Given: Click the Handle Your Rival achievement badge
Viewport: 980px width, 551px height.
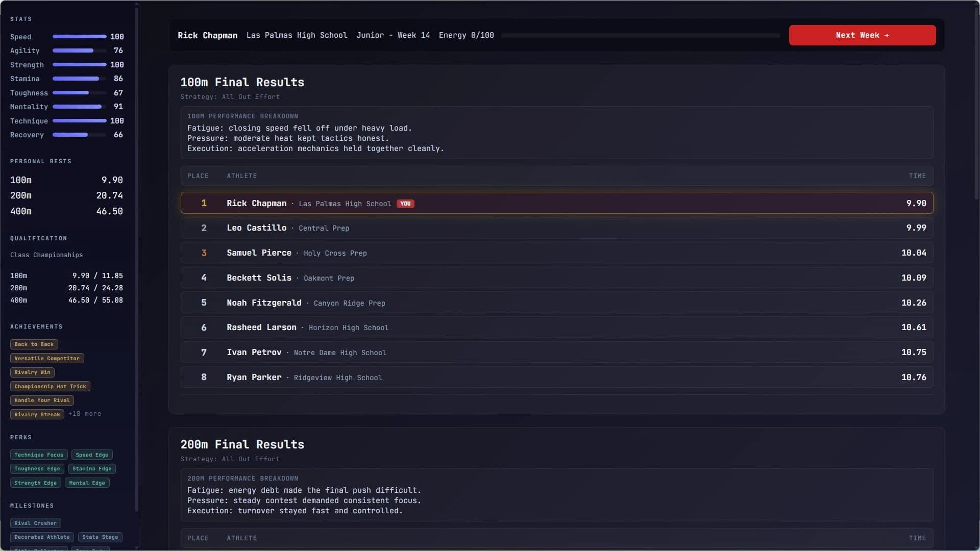Looking at the screenshot, I should (42, 400).
